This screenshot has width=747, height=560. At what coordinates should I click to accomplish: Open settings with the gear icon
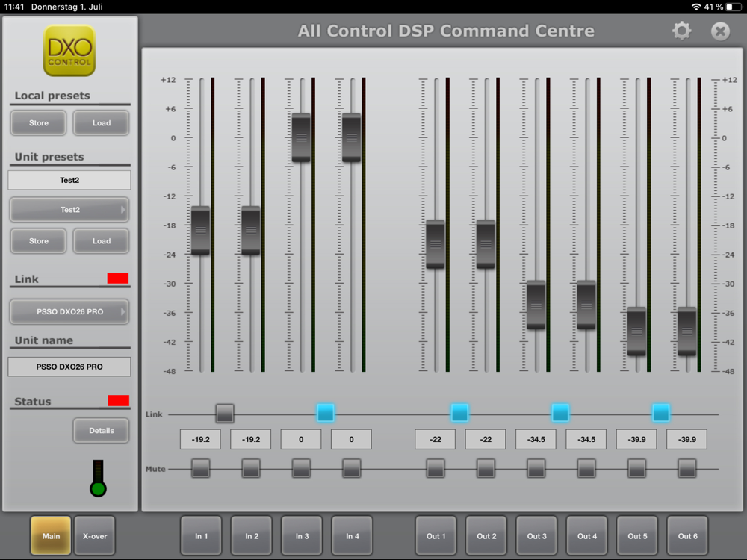682,31
